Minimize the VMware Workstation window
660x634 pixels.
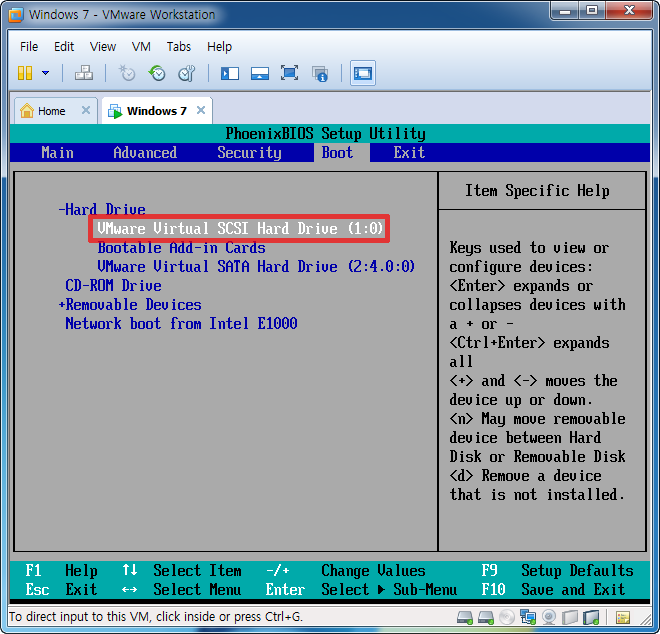[564, 11]
